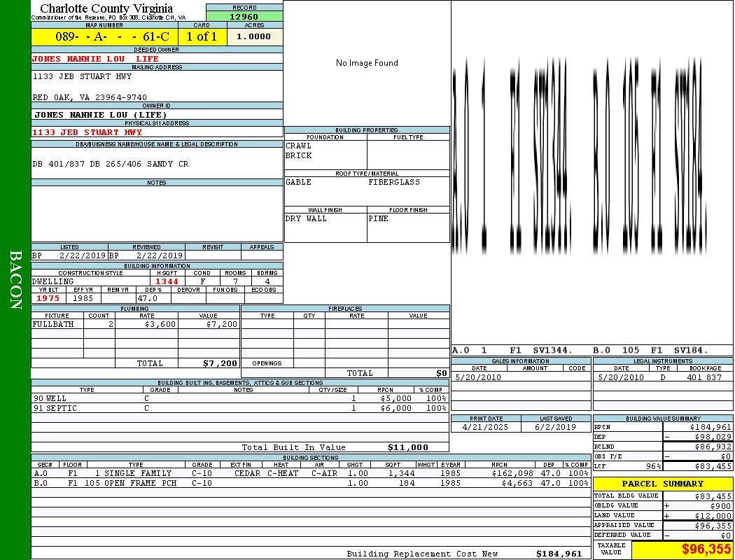
Task: Click SEPTIC RPCN value $6,000
Action: (396, 408)
